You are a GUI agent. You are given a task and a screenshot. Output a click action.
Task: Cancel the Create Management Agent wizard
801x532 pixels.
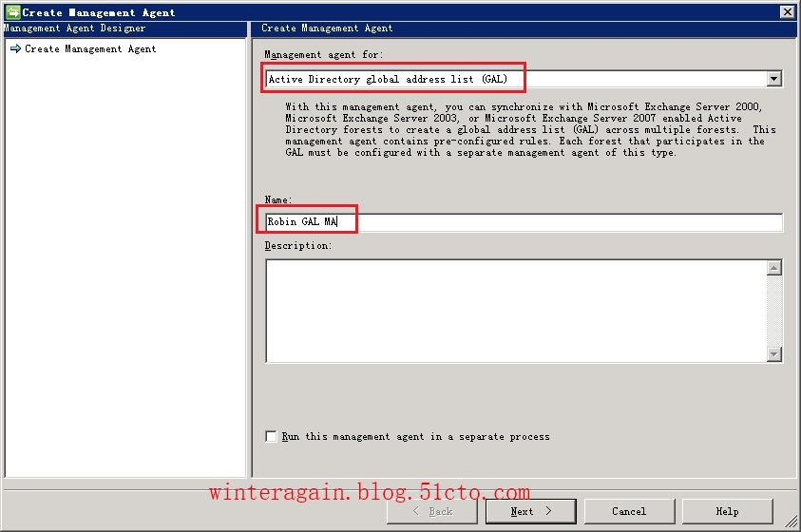[629, 511]
